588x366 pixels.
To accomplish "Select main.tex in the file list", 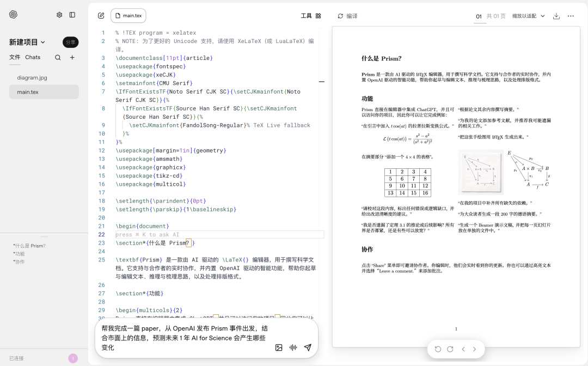I will pyautogui.click(x=44, y=92).
